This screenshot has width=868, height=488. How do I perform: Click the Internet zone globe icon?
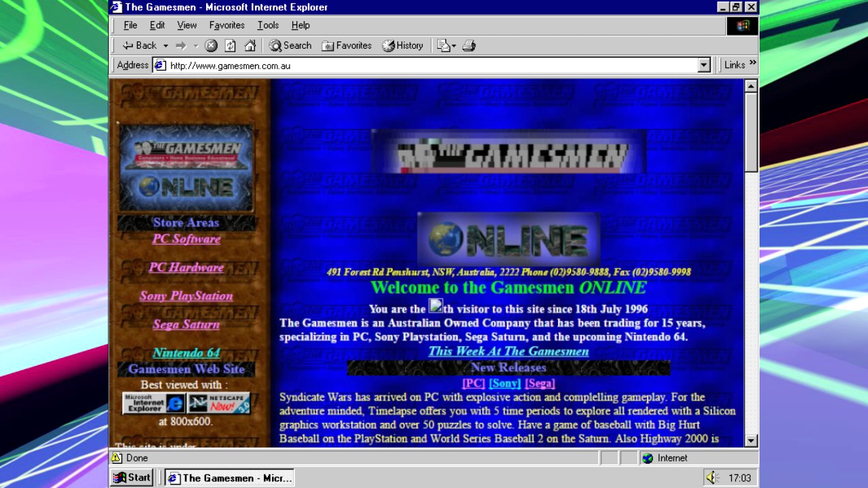648,458
